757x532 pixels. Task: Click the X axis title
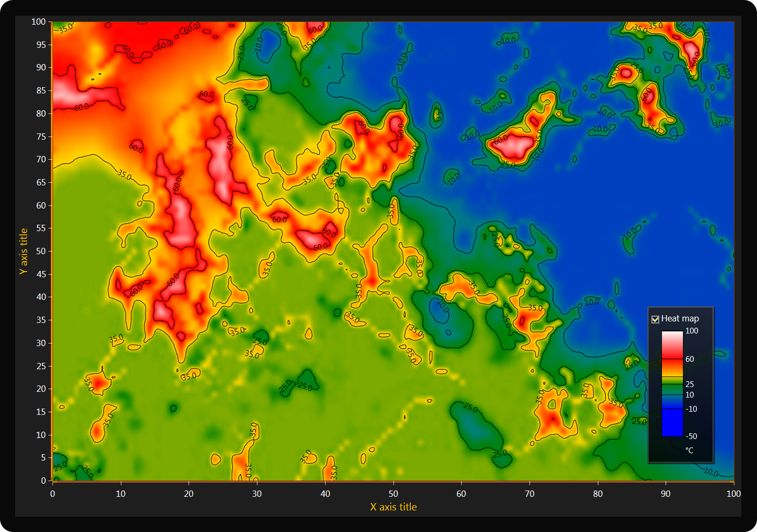(x=393, y=507)
